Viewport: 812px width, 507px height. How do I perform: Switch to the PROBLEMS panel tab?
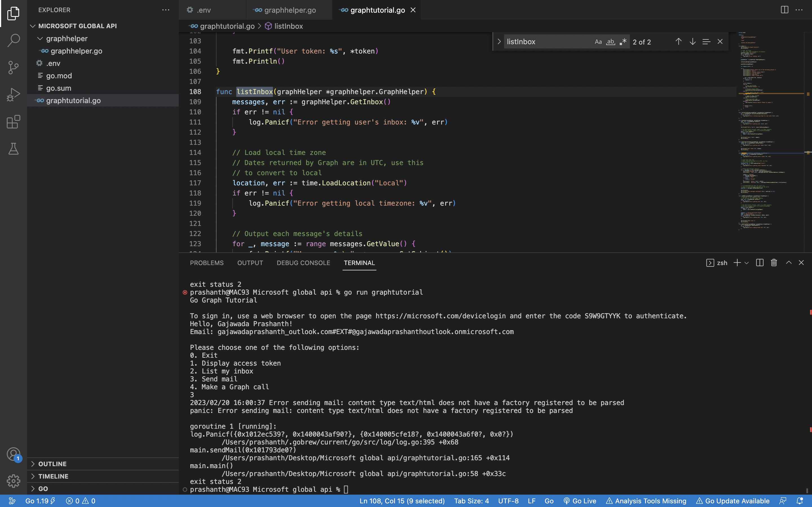[x=207, y=263]
